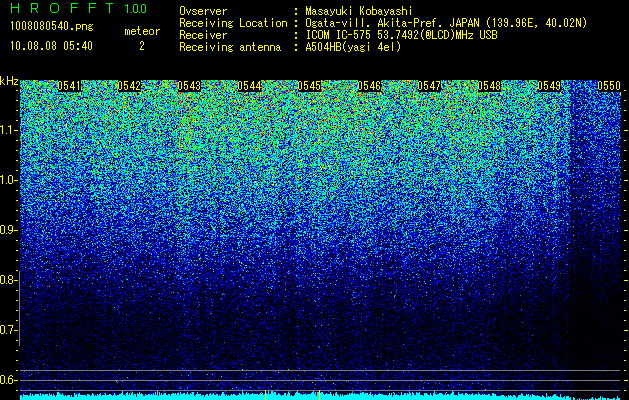Click the 0545 time marker
This screenshot has height=400, width=629.
[x=309, y=86]
